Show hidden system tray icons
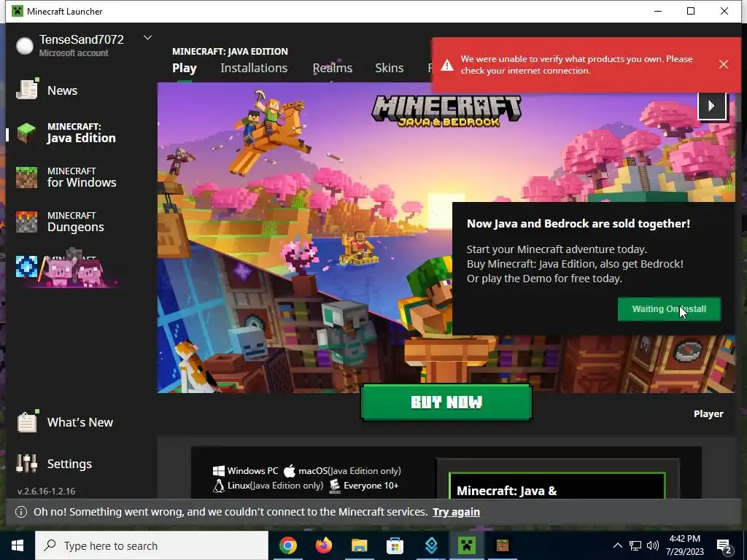This screenshot has height=560, width=747. (617, 545)
